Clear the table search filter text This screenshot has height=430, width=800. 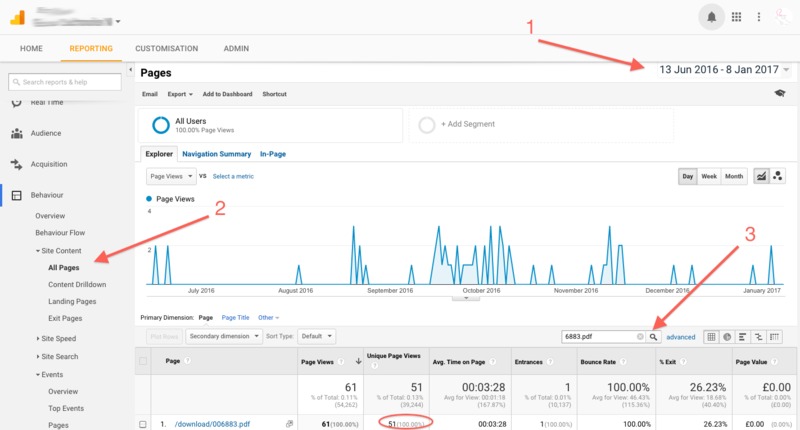[x=640, y=337]
